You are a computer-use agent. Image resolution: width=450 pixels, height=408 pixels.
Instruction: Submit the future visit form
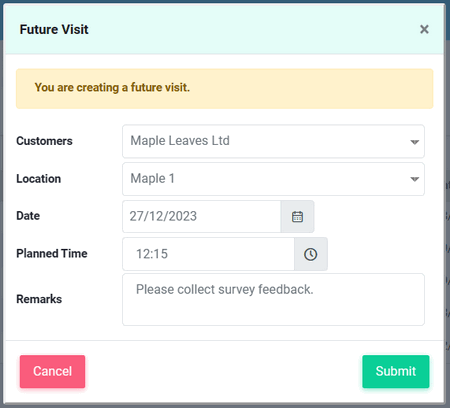click(x=396, y=371)
